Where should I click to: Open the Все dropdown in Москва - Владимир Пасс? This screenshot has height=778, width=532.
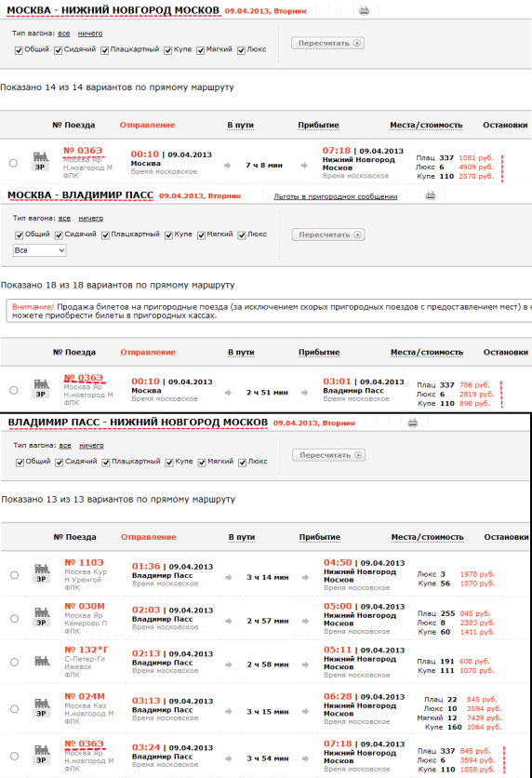[39, 250]
